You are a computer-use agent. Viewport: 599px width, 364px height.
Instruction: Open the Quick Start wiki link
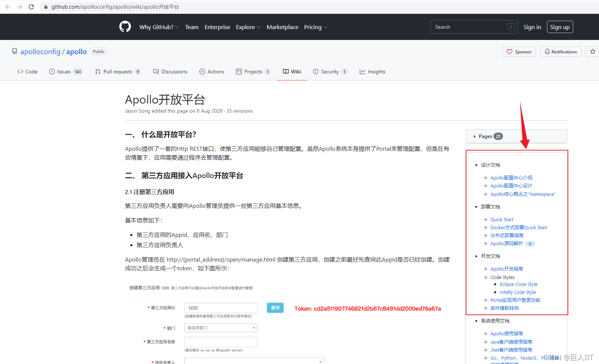tap(502, 219)
